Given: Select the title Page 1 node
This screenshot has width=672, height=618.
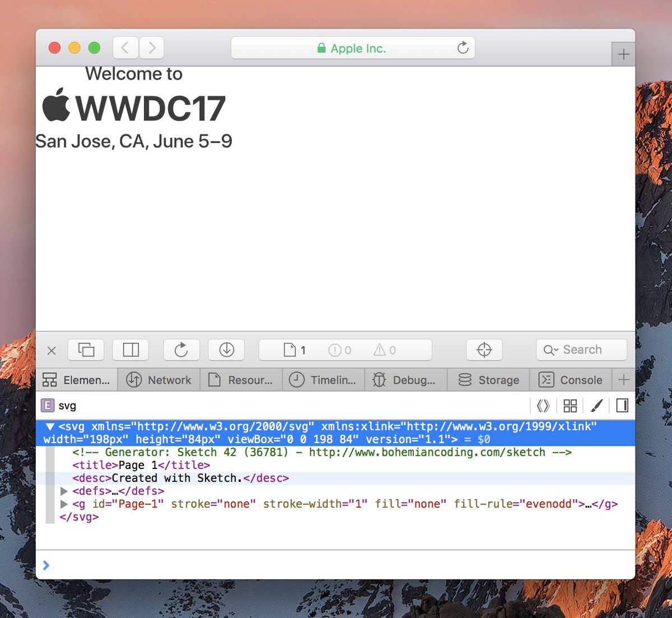Looking at the screenshot, I should [x=141, y=465].
